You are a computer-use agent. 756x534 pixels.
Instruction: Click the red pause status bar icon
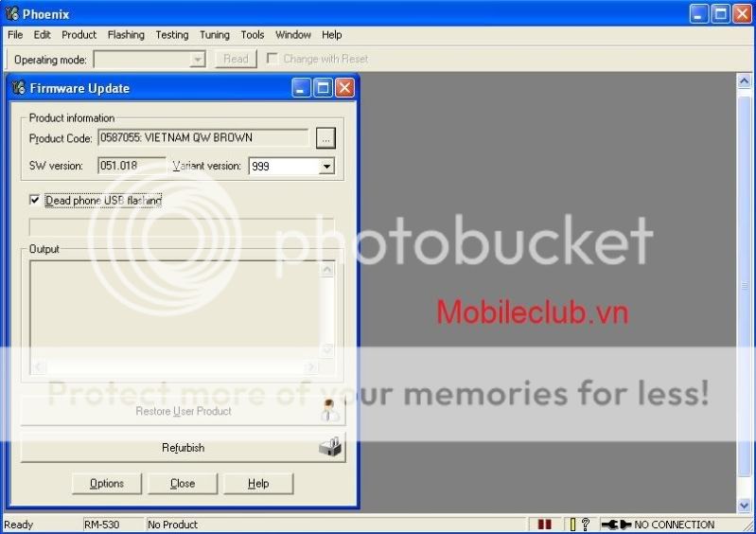pos(544,525)
